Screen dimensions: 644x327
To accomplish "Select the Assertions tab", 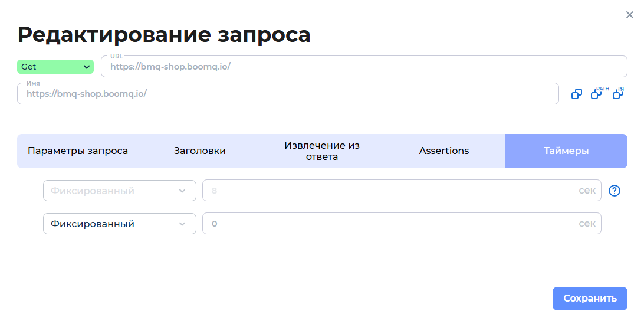I will [x=444, y=151].
